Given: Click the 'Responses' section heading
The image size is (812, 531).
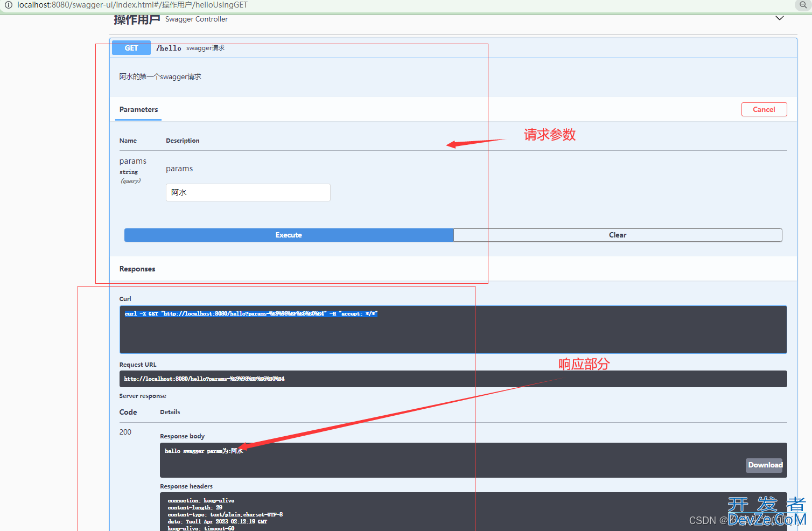Looking at the screenshot, I should (x=137, y=269).
